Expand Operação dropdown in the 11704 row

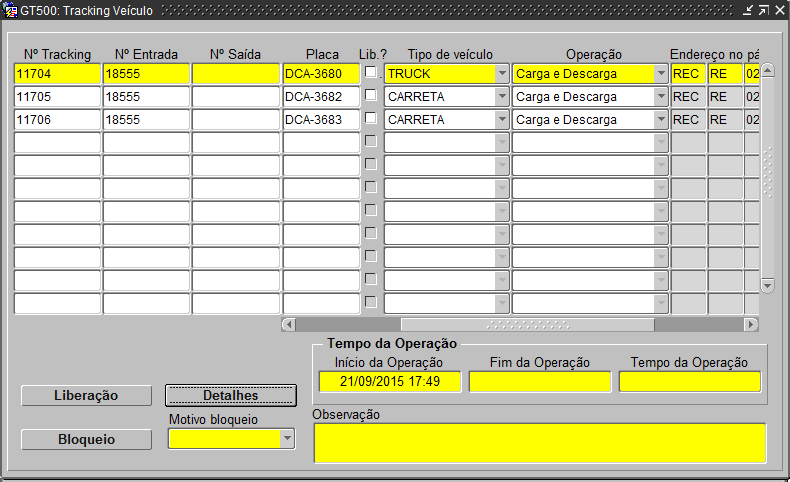(661, 74)
